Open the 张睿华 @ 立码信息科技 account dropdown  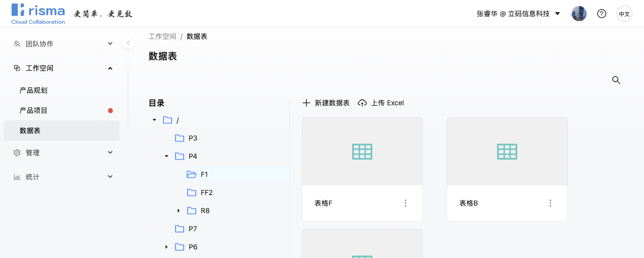pyautogui.click(x=518, y=14)
